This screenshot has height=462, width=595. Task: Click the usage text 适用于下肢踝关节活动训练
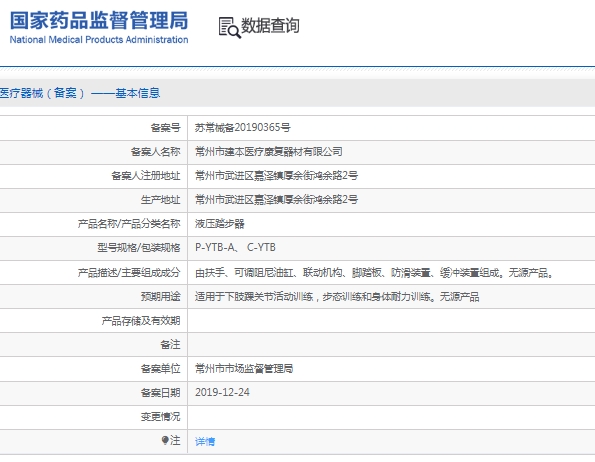coord(337,297)
